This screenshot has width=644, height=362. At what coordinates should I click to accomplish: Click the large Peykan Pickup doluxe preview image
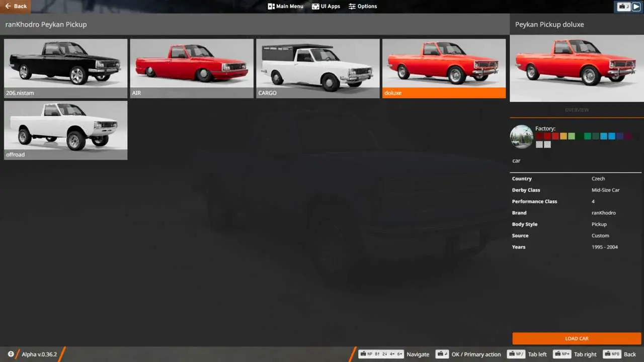point(577,68)
